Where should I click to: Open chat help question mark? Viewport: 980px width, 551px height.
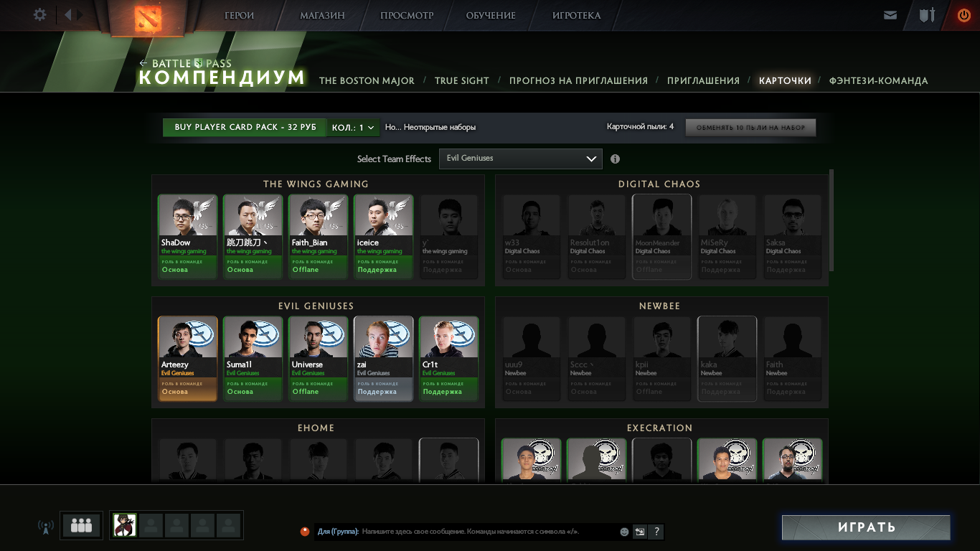[656, 532]
